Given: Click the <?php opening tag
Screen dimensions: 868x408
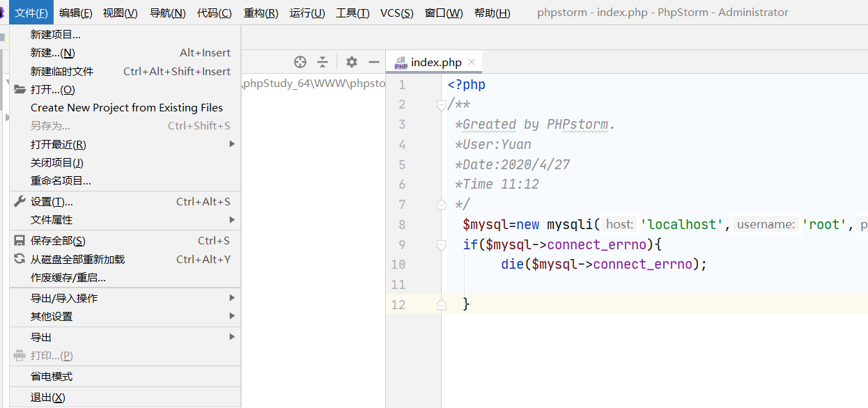Looking at the screenshot, I should [467, 85].
